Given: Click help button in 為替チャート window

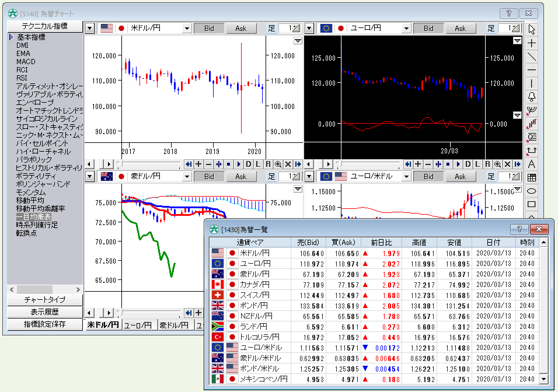Looking at the screenshot, I should click(509, 13).
